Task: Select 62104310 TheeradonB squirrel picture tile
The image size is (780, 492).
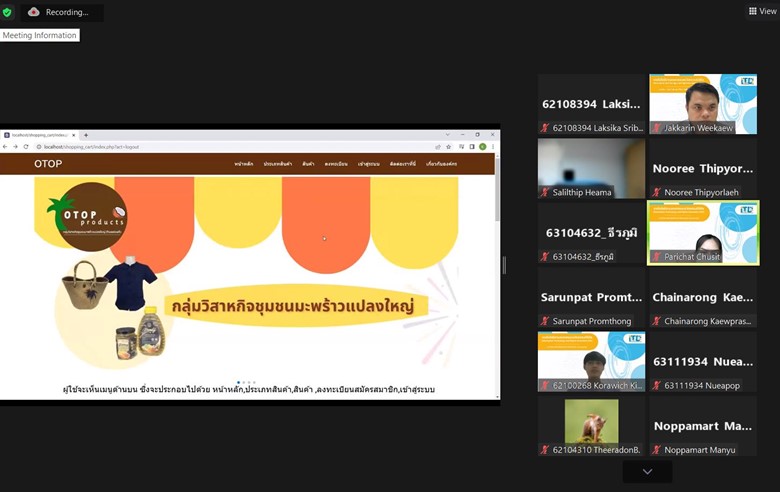Action: coord(591,426)
